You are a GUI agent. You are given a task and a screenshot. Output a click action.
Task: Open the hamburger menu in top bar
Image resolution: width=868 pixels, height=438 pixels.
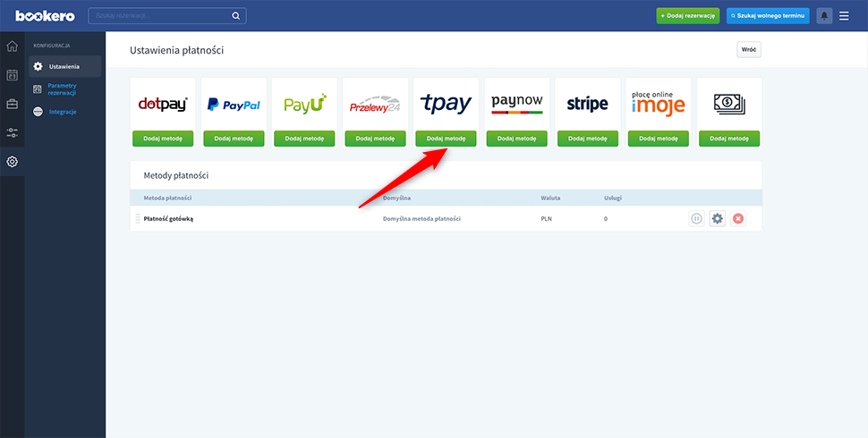coord(844,15)
